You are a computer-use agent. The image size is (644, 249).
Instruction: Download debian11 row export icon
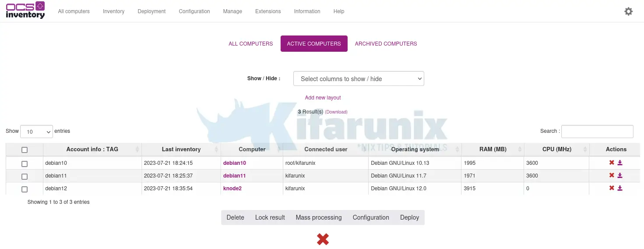pos(620,175)
